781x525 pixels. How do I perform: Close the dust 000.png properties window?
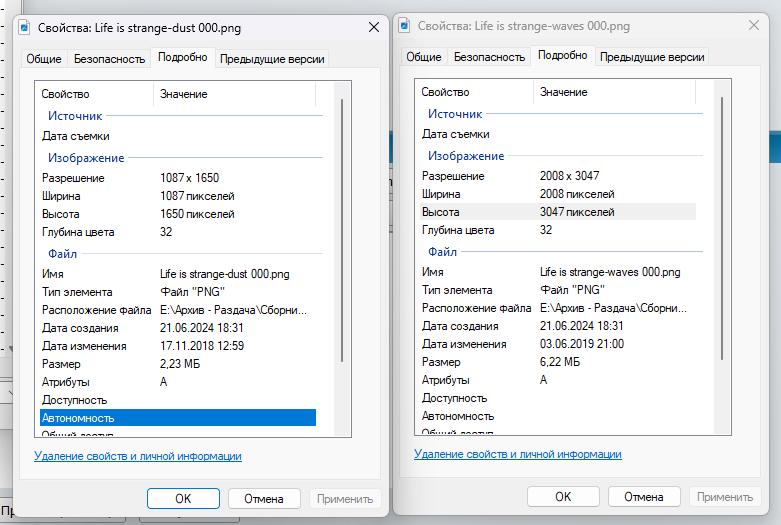click(373, 28)
